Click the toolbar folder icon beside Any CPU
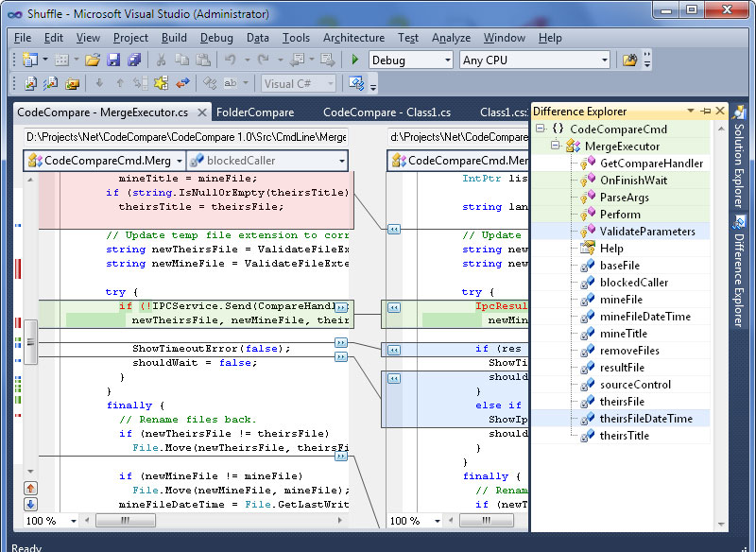 click(629, 60)
